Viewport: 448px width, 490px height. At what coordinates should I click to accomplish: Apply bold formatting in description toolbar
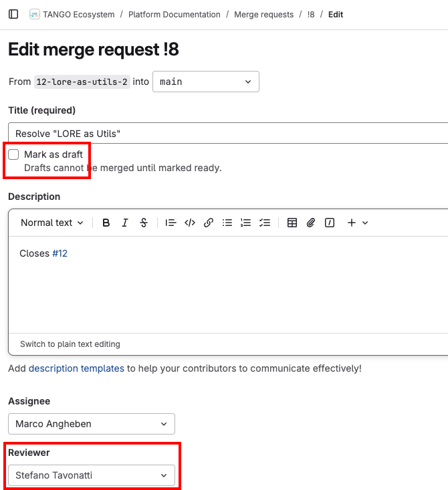point(106,223)
